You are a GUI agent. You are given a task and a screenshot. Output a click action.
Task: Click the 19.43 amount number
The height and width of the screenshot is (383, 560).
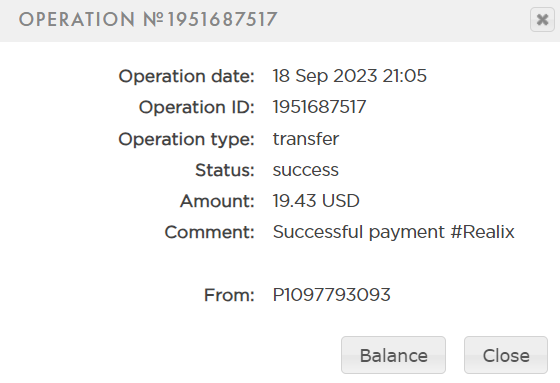point(295,201)
